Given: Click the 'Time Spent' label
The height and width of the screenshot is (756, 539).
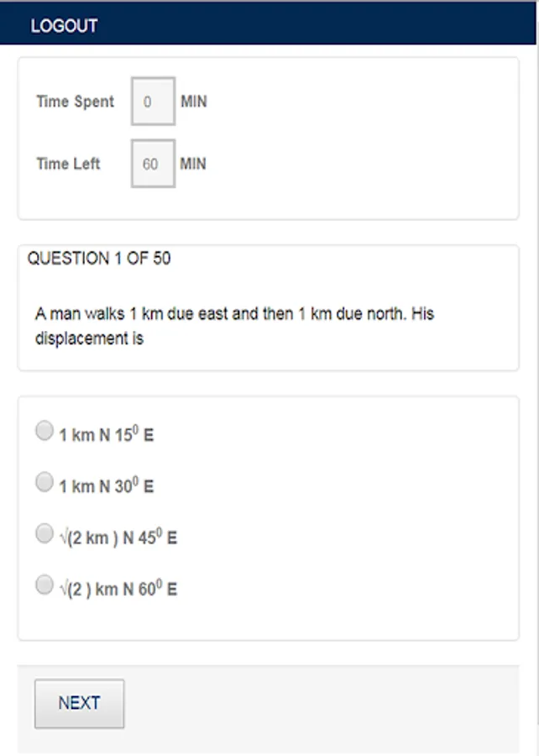Looking at the screenshot, I should (x=76, y=102).
